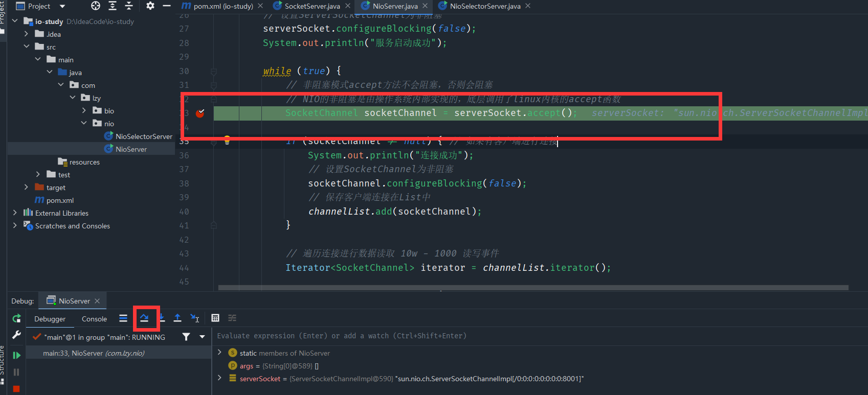Screen dimensions: 868x395
Task: Toggle the fold marker at line 31
Action: (x=214, y=85)
